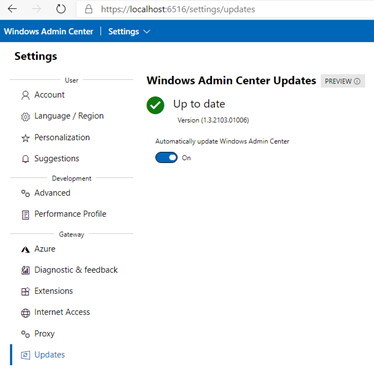The width and height of the screenshot is (374, 383).
Task: Click the info icon on PREVIEW badge
Action: point(357,81)
